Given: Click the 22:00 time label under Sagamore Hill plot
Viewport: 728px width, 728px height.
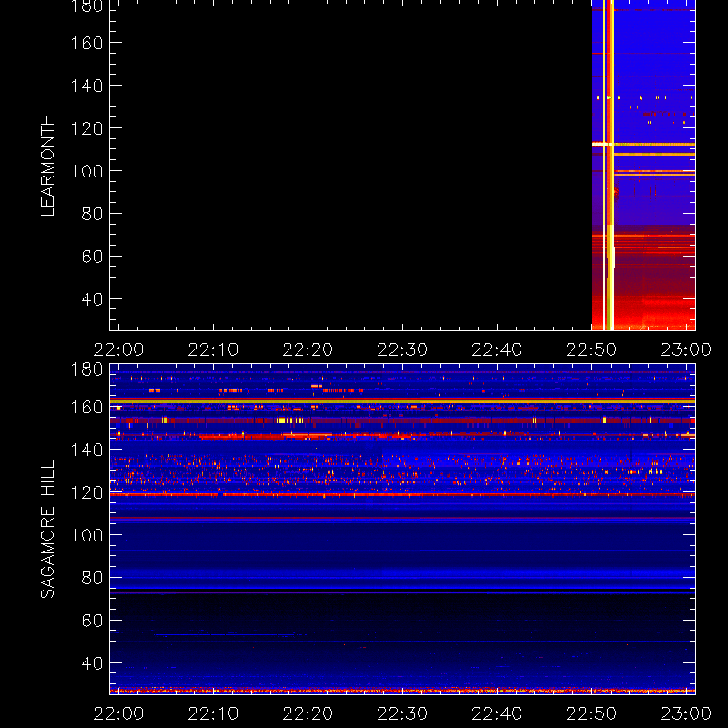Looking at the screenshot, I should pyautogui.click(x=119, y=713).
